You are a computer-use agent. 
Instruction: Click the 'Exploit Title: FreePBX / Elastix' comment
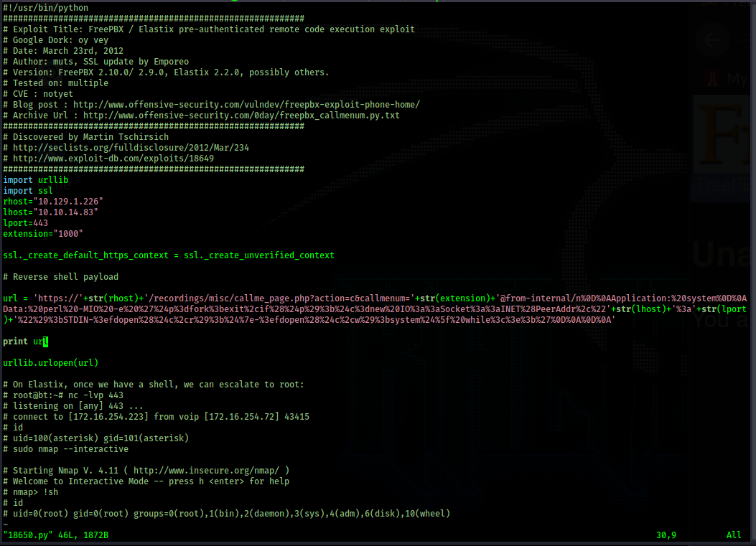[x=209, y=29]
